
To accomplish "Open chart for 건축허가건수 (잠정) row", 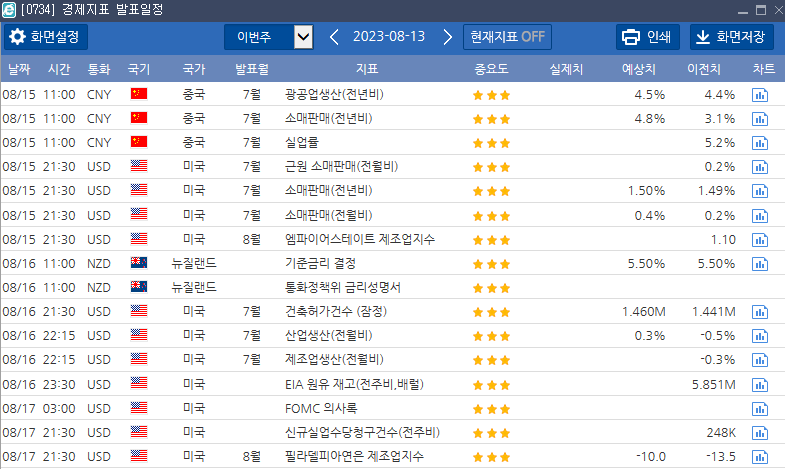I will pos(759,312).
